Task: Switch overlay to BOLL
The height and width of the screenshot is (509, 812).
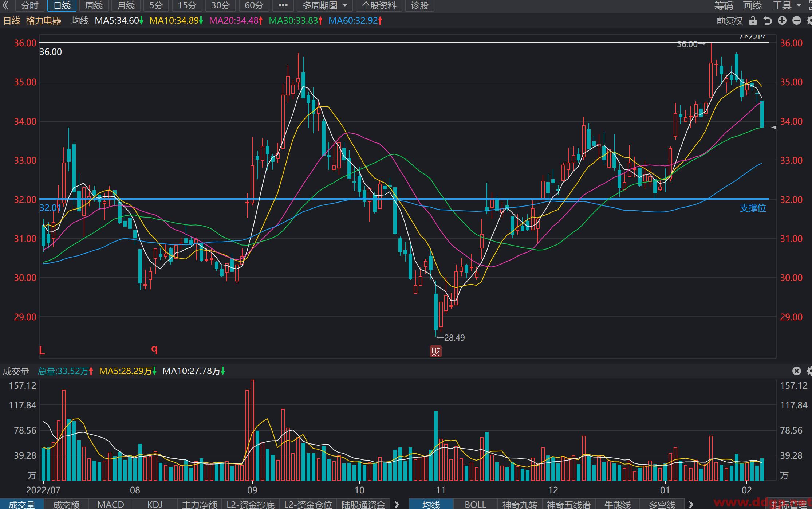Action: coord(475,504)
